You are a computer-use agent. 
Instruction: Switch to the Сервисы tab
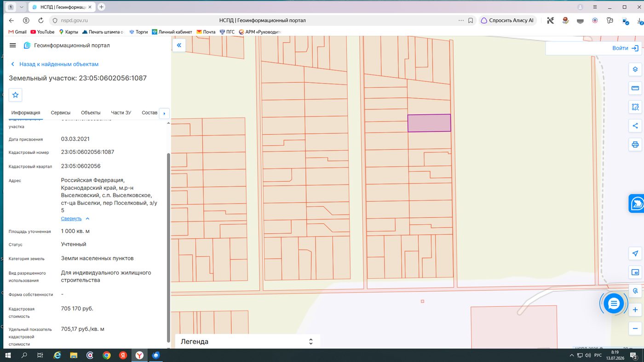(x=61, y=113)
